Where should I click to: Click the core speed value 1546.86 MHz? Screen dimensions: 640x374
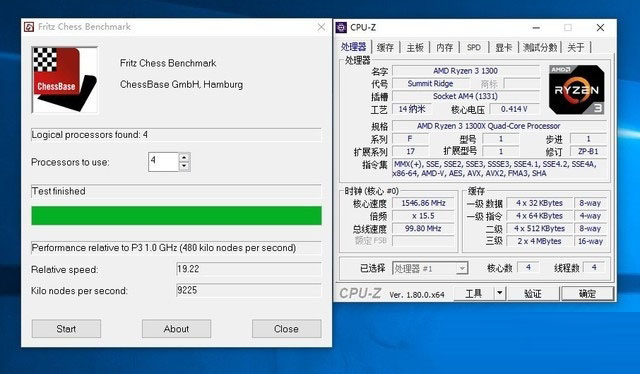coord(423,203)
